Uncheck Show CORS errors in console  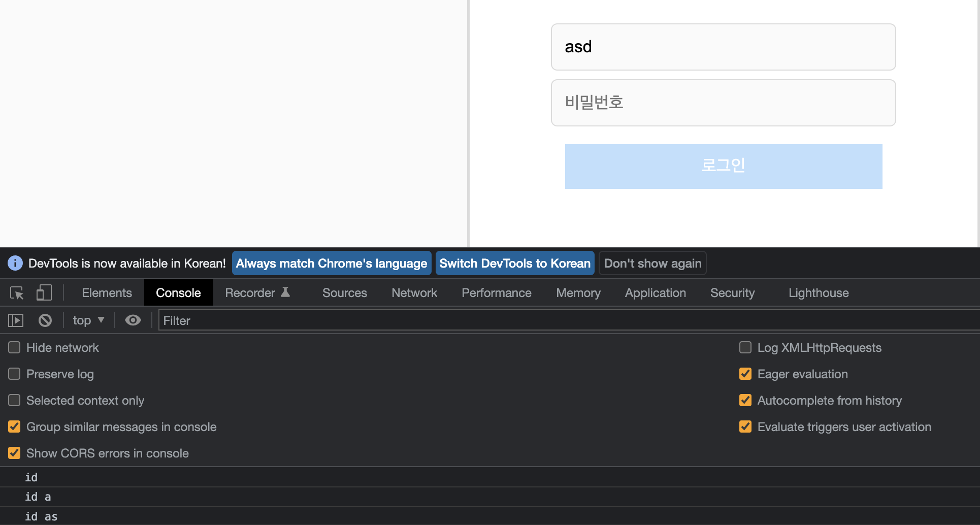coord(14,453)
